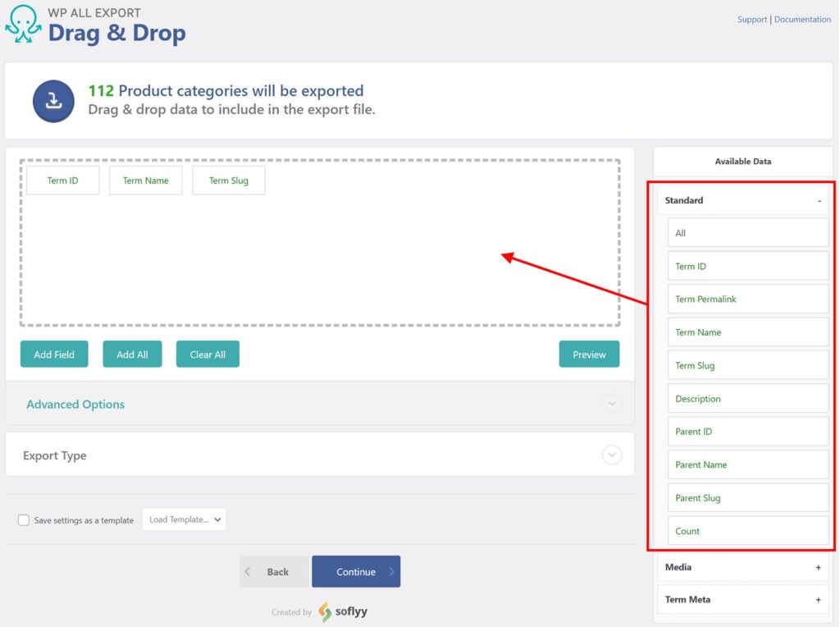
Task: Click the Add All button
Action: (x=132, y=354)
